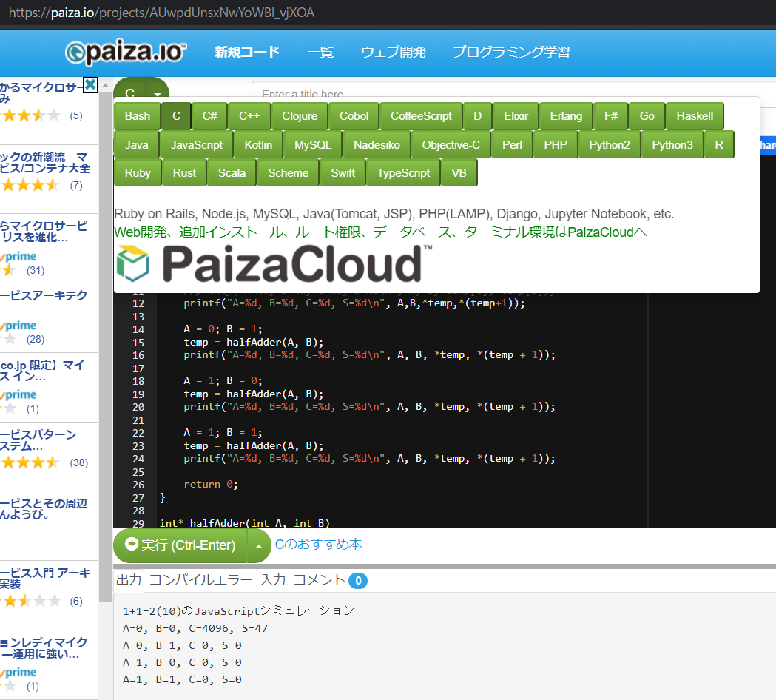
Task: Go to the 一覧 page
Action: pyautogui.click(x=320, y=53)
